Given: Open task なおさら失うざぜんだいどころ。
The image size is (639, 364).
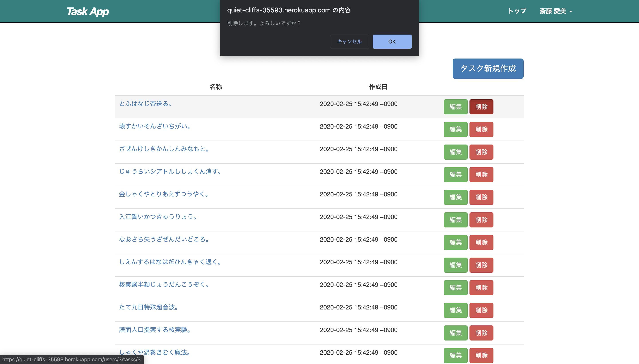Looking at the screenshot, I should pyautogui.click(x=164, y=239).
